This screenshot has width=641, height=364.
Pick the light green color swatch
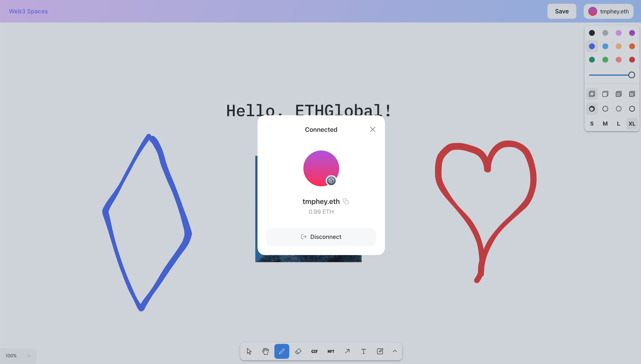[x=605, y=59]
